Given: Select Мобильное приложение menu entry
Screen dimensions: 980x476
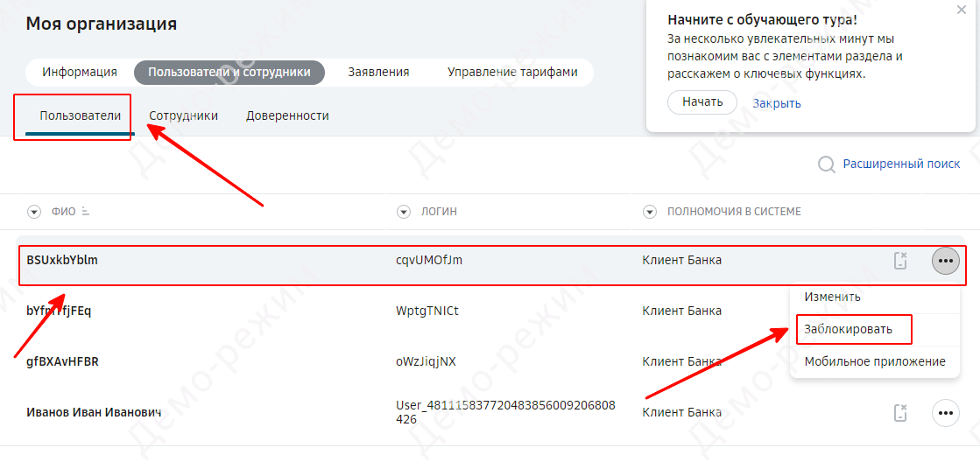Looking at the screenshot, I should tap(874, 361).
